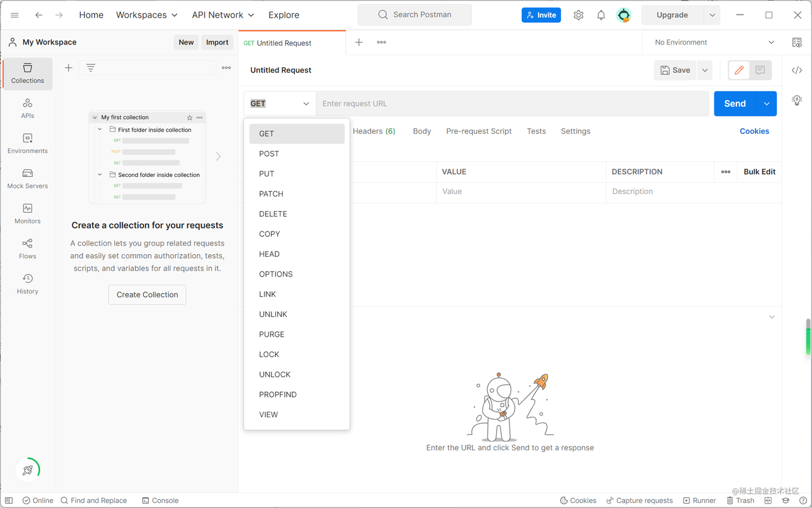
Task: Click Bulk Edit link
Action: pyautogui.click(x=759, y=172)
